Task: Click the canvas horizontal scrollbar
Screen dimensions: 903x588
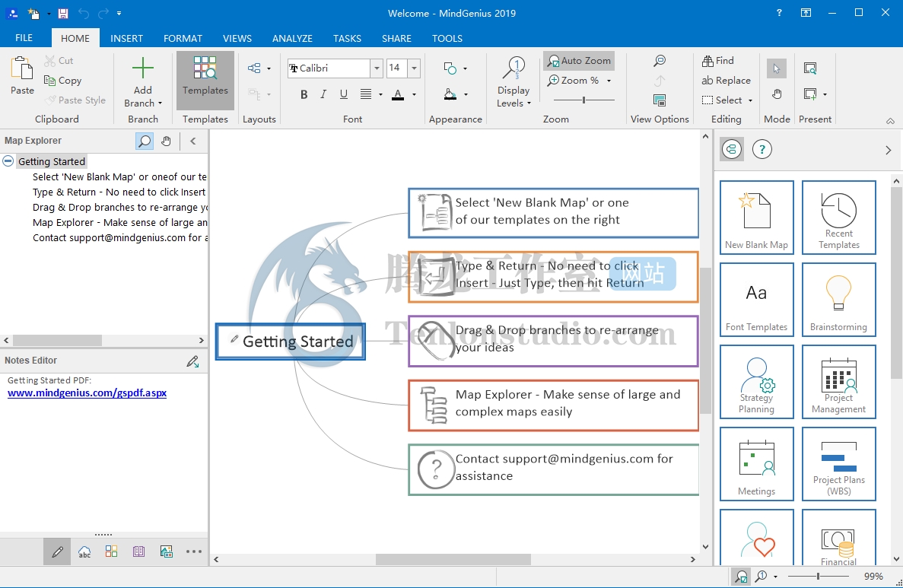Action: [453, 559]
